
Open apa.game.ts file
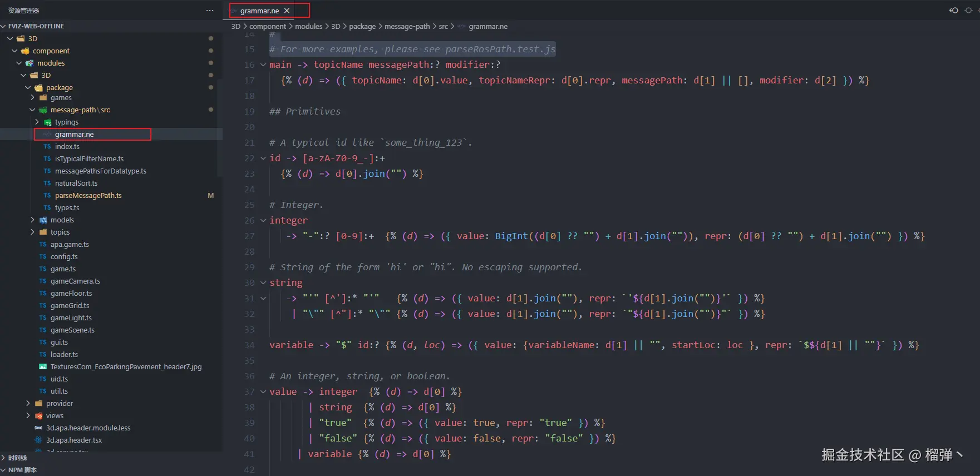pos(70,244)
